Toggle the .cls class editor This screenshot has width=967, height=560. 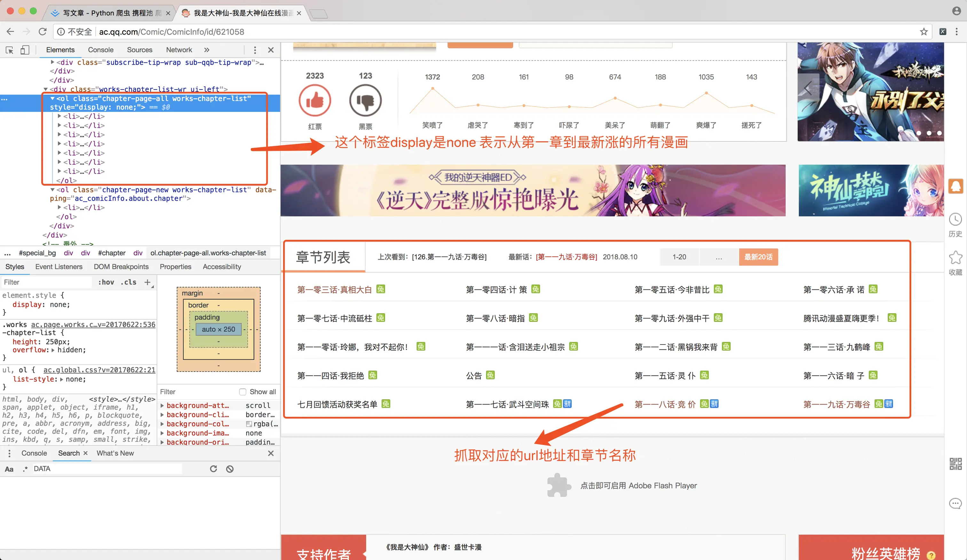tap(129, 282)
